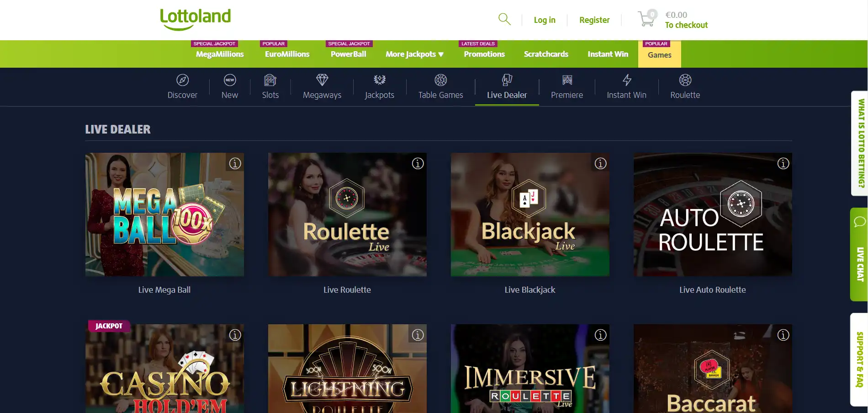Select the Premiere category

click(567, 86)
